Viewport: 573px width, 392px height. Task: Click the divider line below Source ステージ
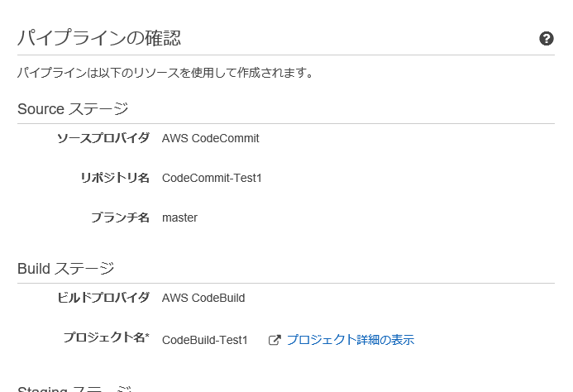point(286,123)
